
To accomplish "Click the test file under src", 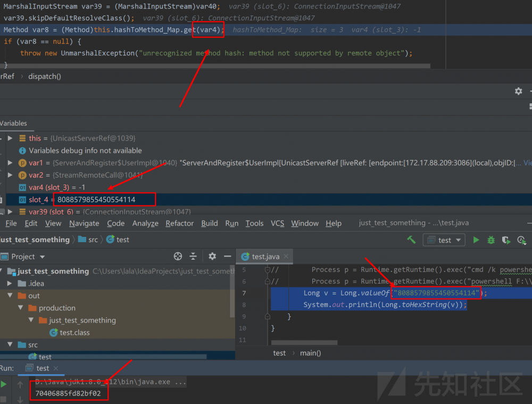I will (x=40, y=357).
